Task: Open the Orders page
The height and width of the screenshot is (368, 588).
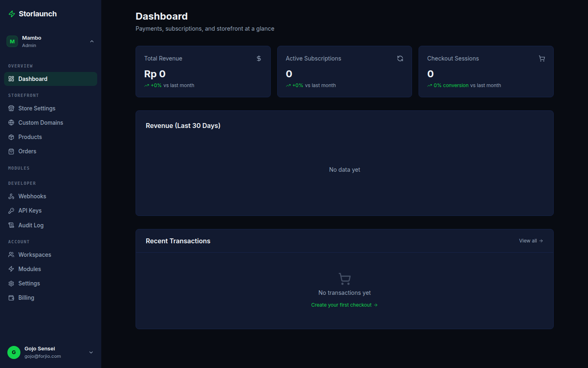Action: coord(51,151)
